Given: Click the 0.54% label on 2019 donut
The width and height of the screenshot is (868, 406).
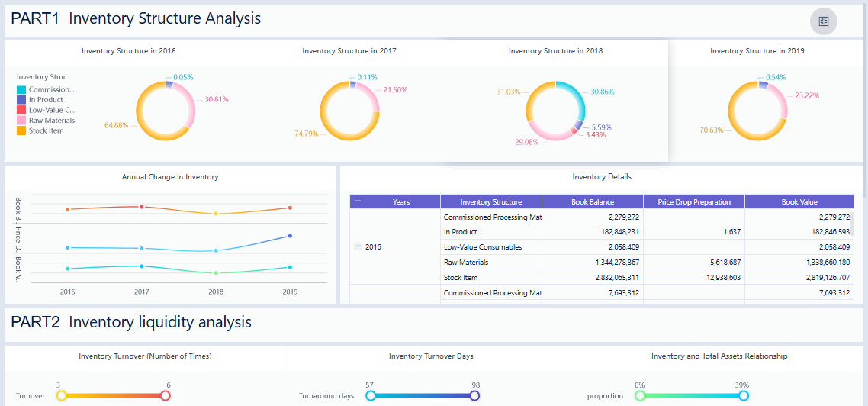Looking at the screenshot, I should click(x=776, y=77).
